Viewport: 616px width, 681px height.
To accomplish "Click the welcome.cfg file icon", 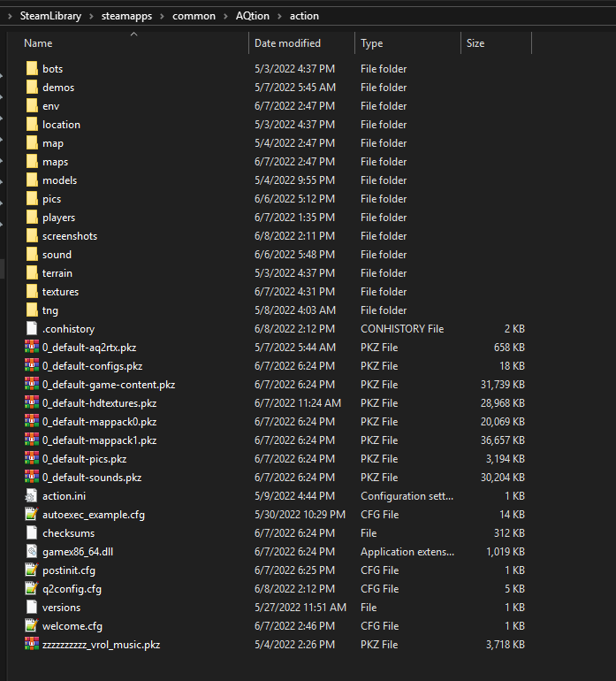I will [x=32, y=626].
